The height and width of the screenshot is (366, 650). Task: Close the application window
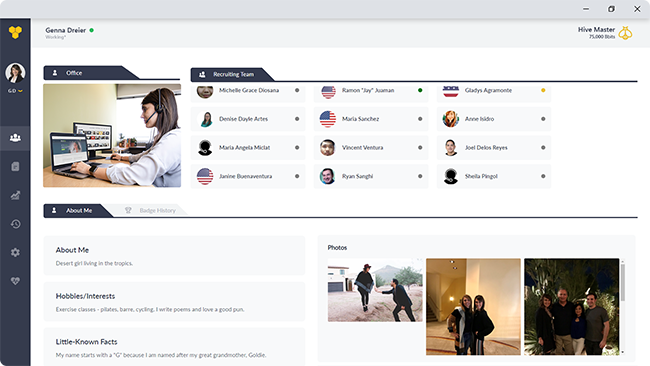[x=637, y=9]
